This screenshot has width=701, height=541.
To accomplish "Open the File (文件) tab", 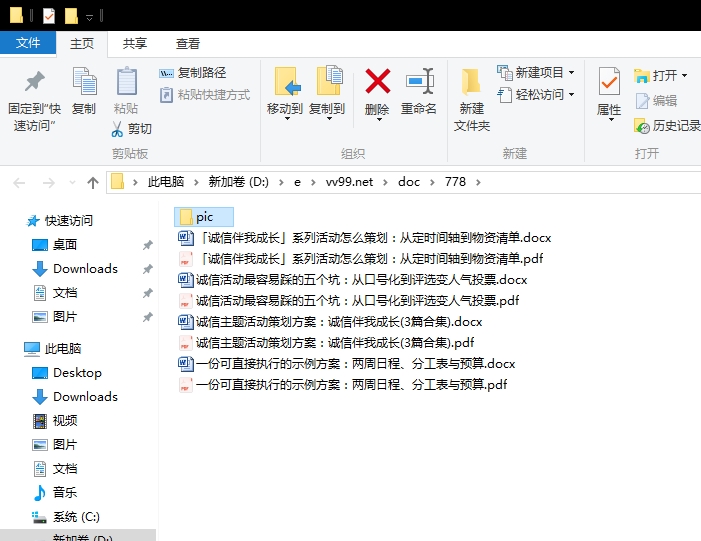I will 28,43.
